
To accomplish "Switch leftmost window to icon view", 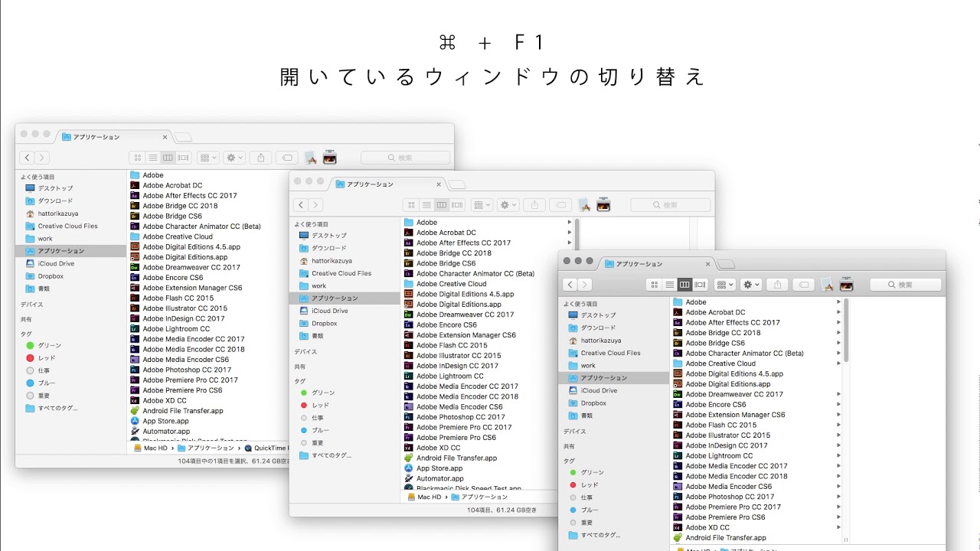I will tap(137, 158).
